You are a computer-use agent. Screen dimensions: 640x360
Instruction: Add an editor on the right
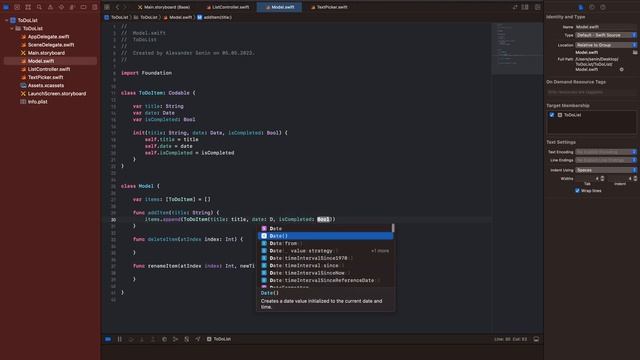[x=538, y=7]
